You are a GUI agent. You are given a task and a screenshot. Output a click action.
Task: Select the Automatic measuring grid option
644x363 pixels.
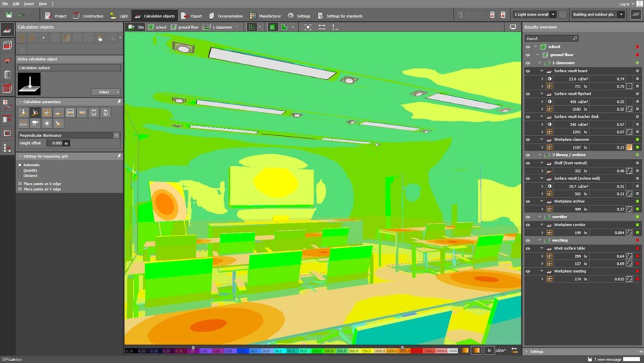pyautogui.click(x=20, y=165)
